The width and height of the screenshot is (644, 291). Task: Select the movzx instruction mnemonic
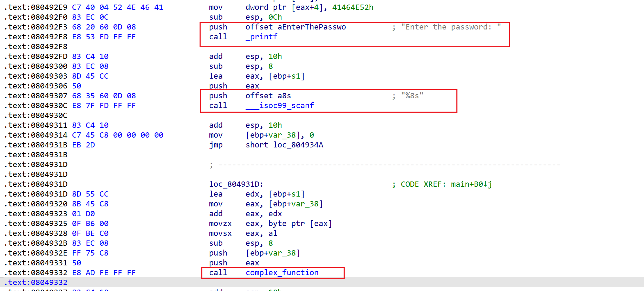coord(220,224)
